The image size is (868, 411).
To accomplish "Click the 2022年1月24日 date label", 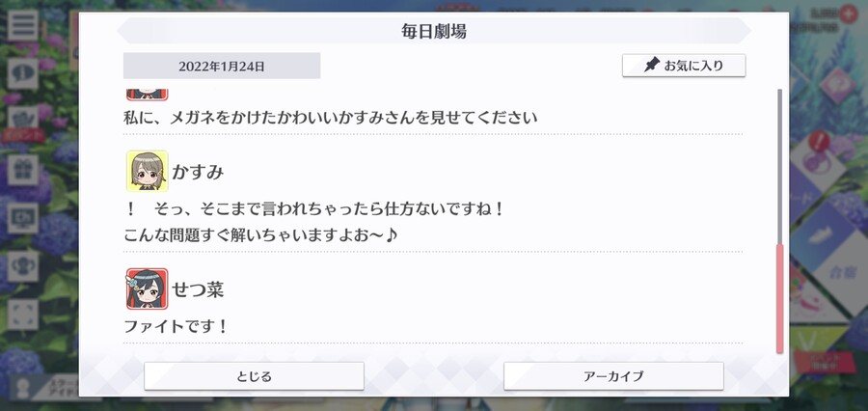I will pos(222,66).
